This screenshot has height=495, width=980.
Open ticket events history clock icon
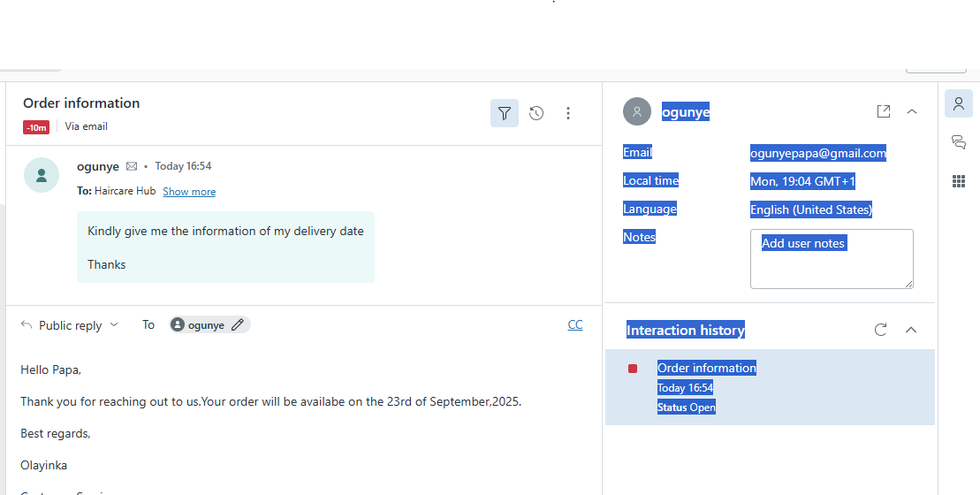[x=536, y=113]
